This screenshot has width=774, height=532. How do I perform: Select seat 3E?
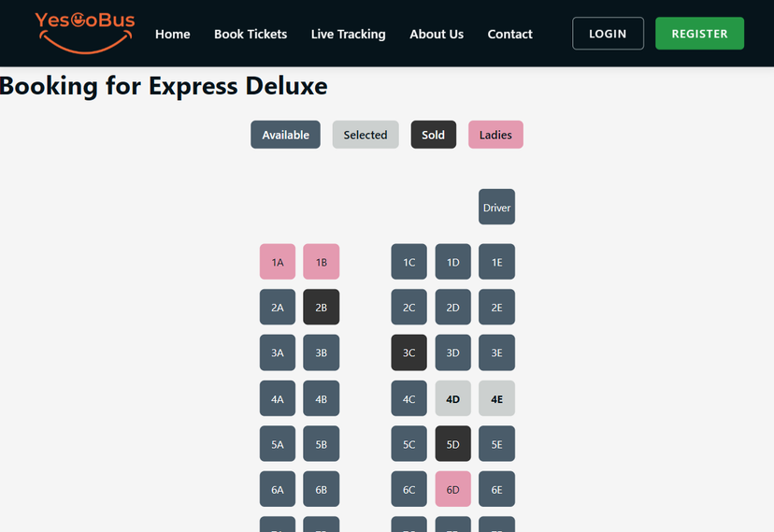coord(496,352)
